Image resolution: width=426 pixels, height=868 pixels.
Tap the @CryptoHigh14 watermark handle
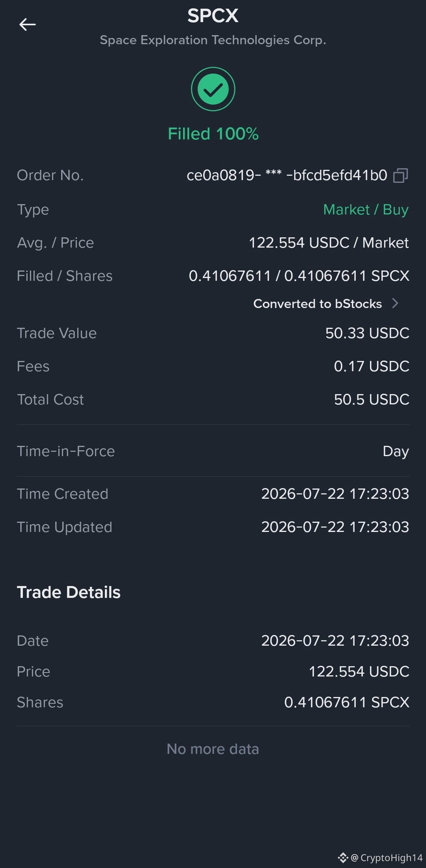click(x=387, y=858)
